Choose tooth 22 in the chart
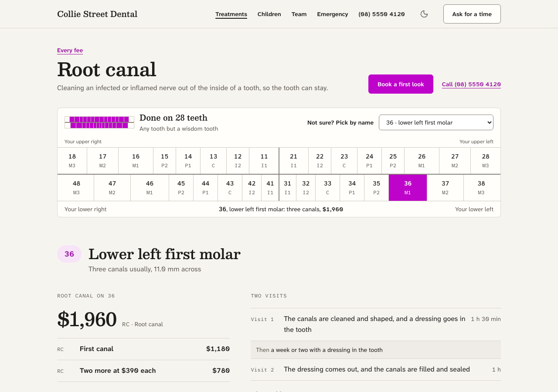This screenshot has width=558, height=392. click(x=320, y=161)
